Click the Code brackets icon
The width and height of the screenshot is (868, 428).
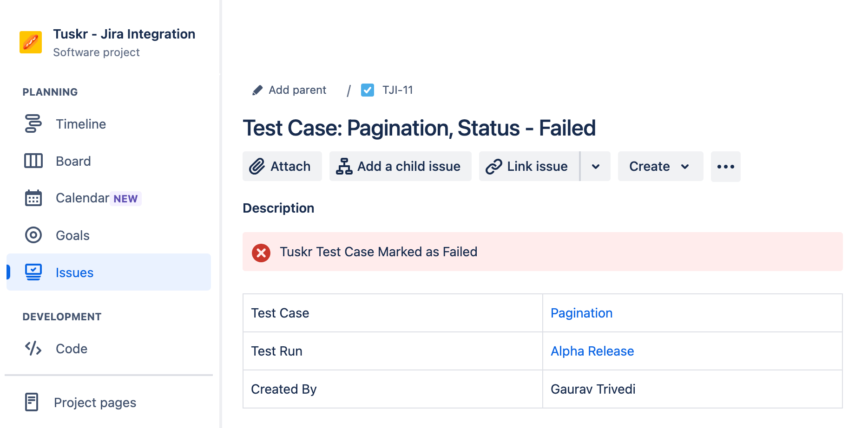[33, 348]
